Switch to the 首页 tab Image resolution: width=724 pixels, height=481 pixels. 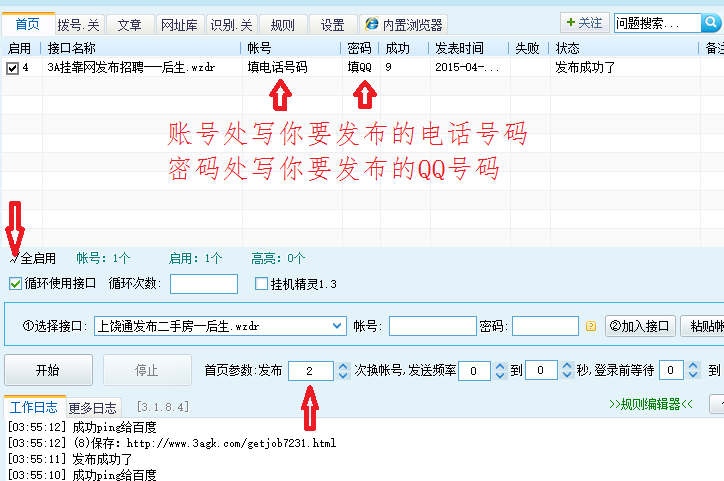pos(28,24)
